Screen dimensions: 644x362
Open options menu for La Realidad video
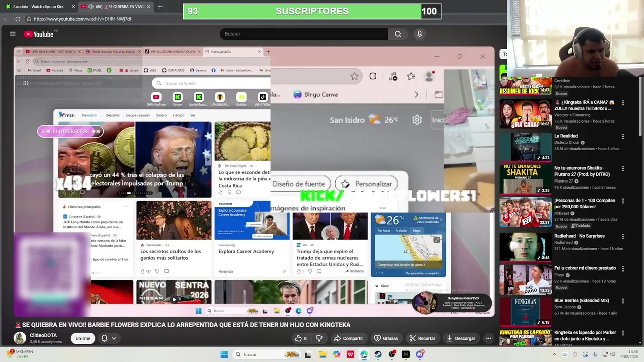[x=623, y=136]
